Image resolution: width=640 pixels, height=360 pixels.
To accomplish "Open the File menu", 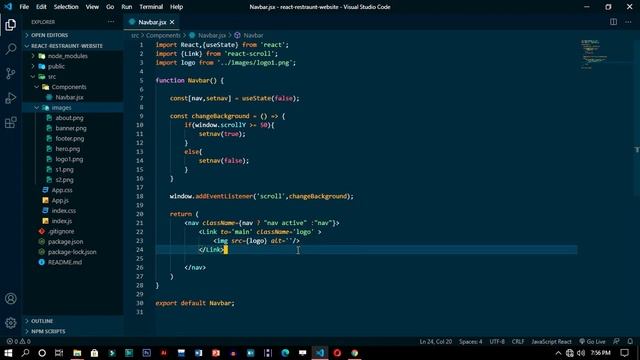I will 24,7.
